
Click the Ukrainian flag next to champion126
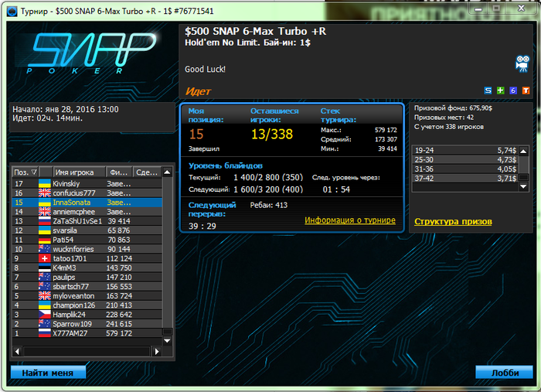pos(45,305)
